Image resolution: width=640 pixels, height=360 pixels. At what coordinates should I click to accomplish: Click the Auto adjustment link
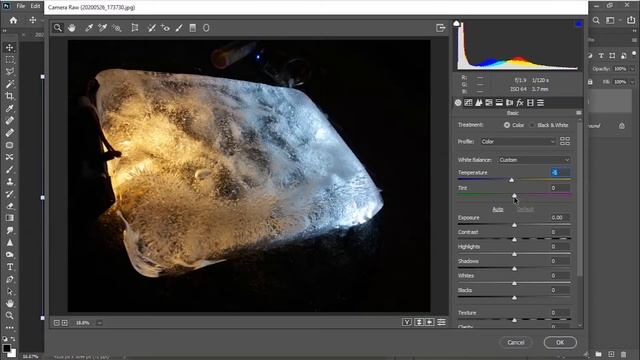(498, 209)
